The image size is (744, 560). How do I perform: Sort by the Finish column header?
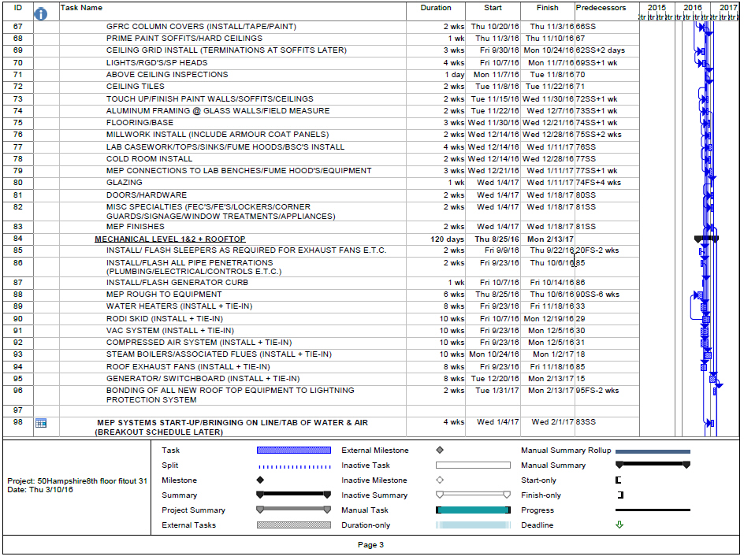click(547, 8)
